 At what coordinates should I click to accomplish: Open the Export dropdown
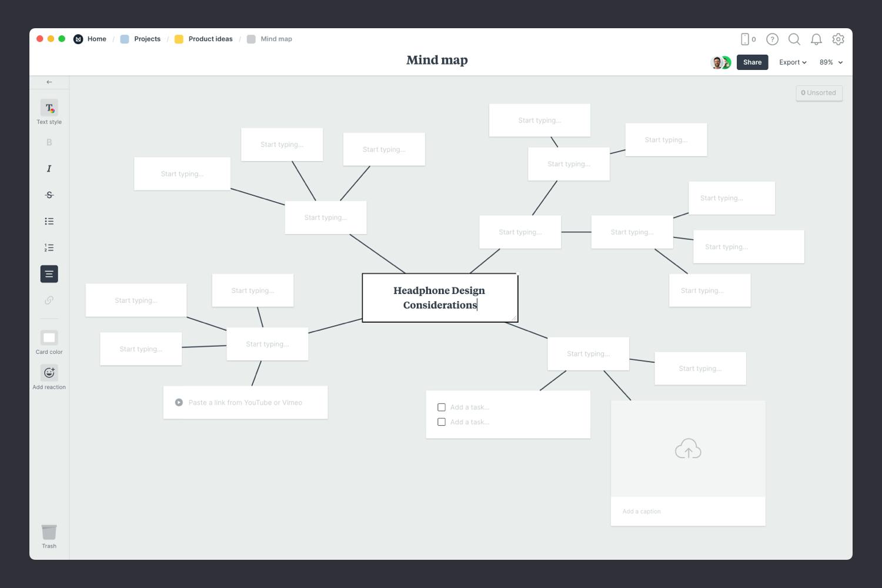[792, 62]
